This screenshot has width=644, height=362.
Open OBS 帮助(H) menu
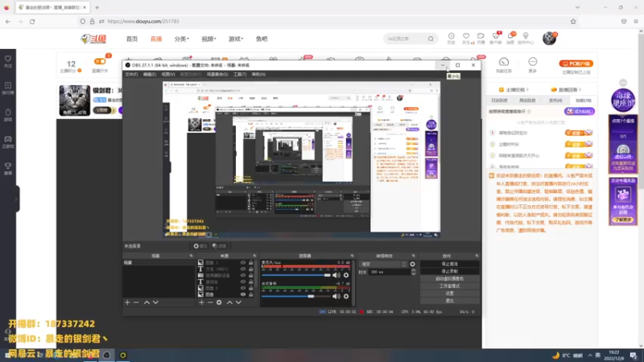(258, 74)
